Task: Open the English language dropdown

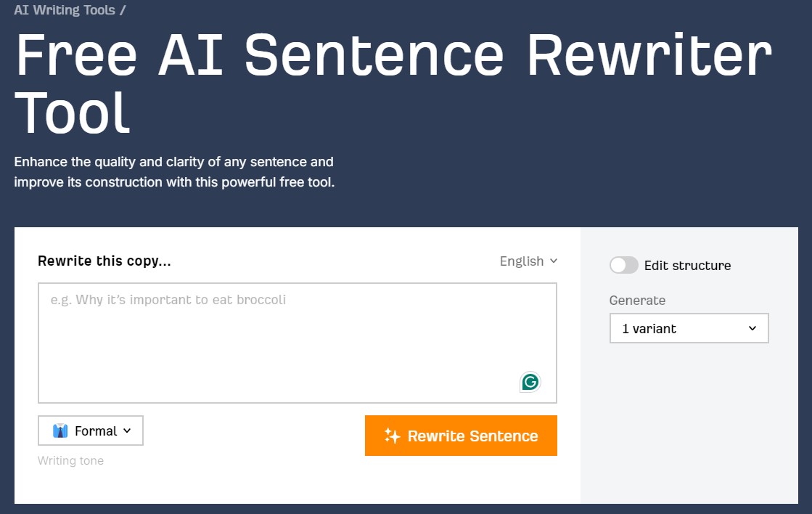Action: (x=528, y=261)
